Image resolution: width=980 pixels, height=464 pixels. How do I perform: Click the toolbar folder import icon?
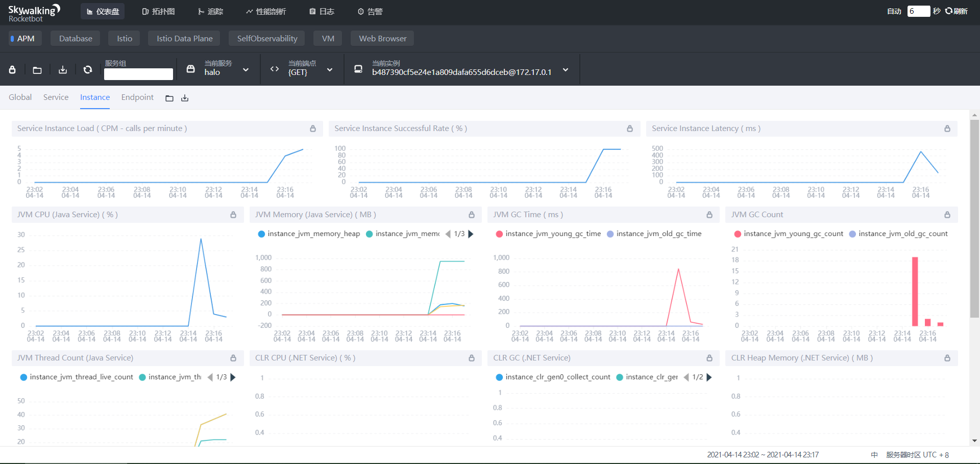37,70
